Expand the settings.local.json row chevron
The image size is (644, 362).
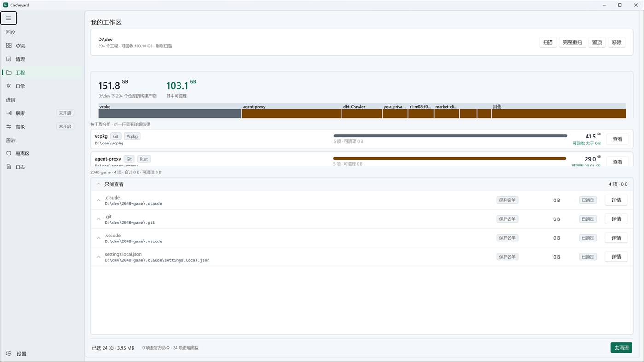[99, 257]
